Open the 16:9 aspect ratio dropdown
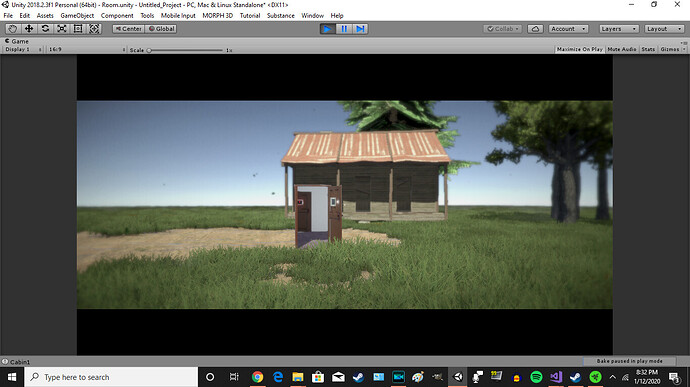 [87, 49]
